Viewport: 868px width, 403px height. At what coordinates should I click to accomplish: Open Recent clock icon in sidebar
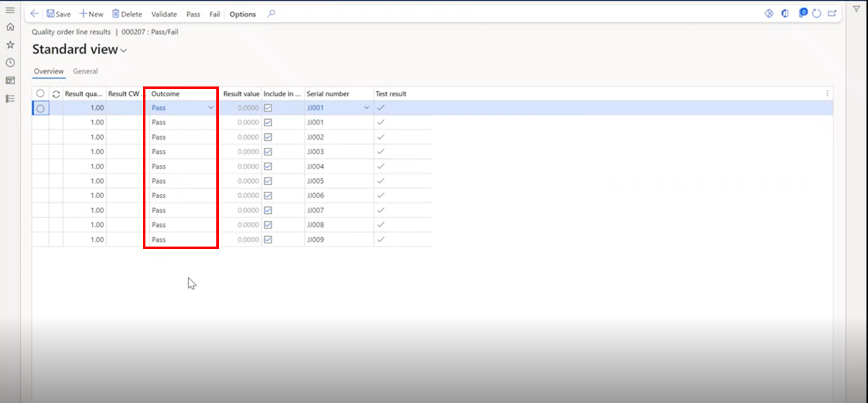pyautogui.click(x=10, y=63)
